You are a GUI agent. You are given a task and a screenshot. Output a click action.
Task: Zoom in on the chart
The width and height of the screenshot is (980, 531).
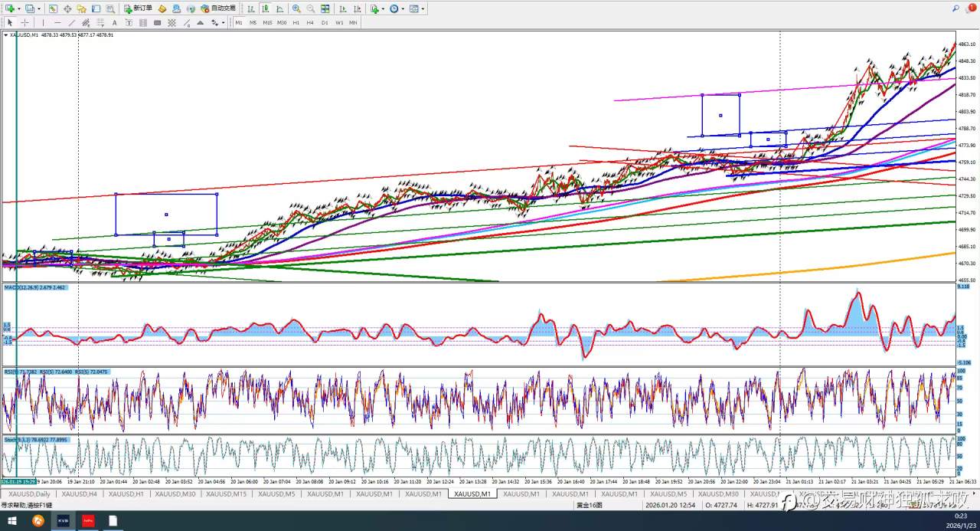(x=296, y=8)
